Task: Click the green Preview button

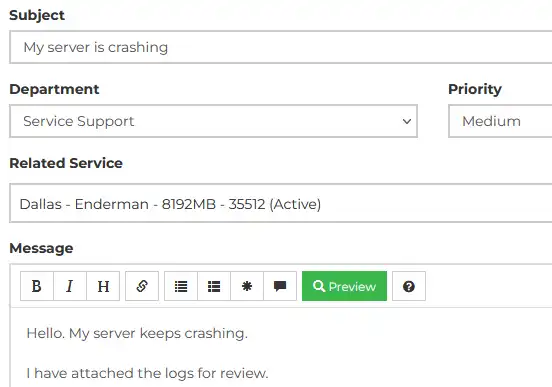Action: tap(344, 286)
